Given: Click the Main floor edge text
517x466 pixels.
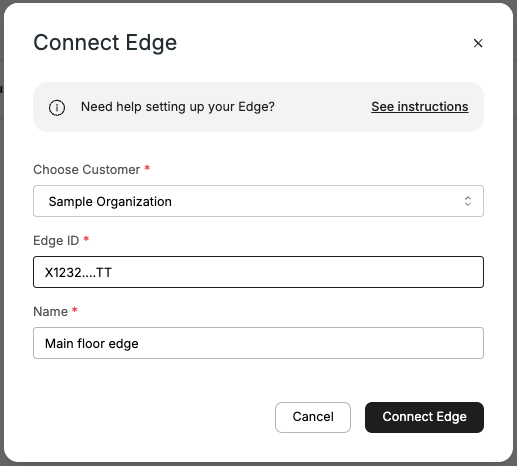Looking at the screenshot, I should pos(92,344).
